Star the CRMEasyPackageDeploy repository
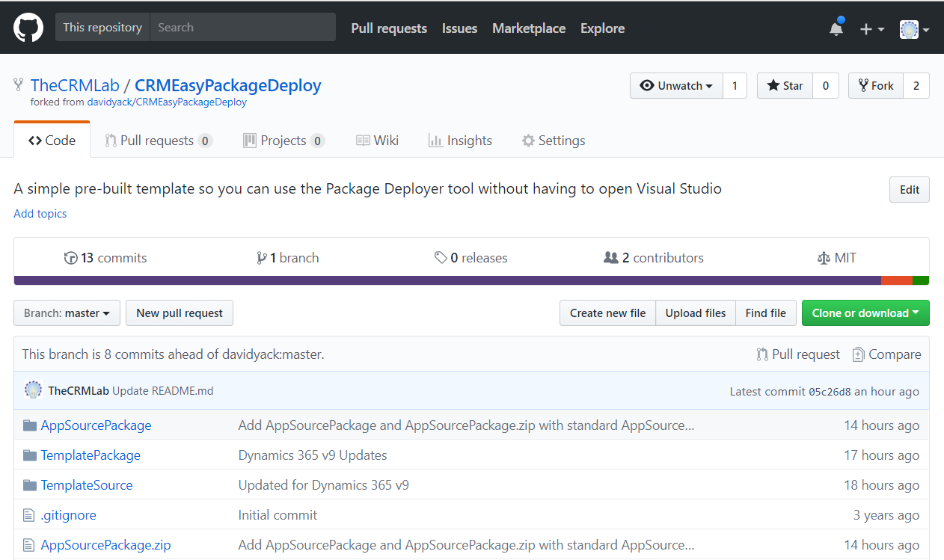This screenshot has width=944, height=560. coord(785,85)
